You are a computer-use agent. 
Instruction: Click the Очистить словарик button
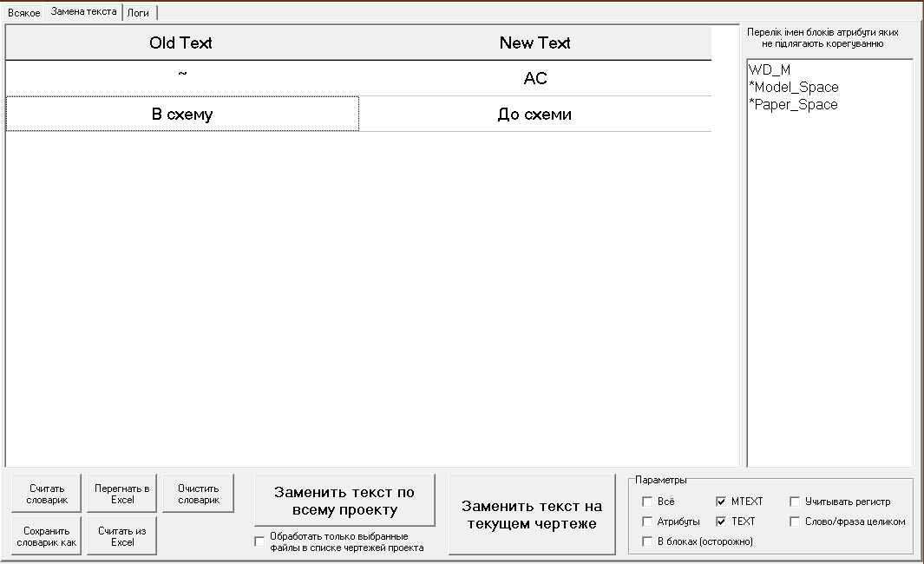coord(198,494)
